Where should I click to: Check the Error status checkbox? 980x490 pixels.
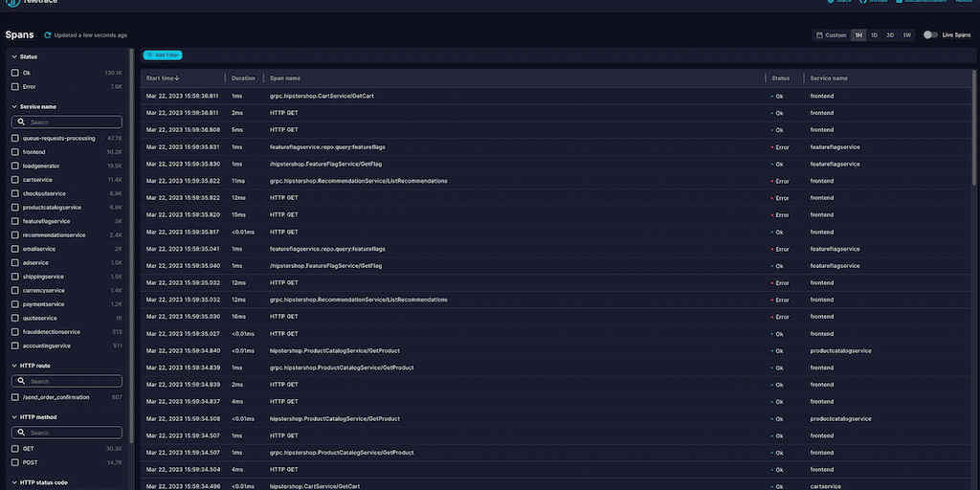click(14, 87)
